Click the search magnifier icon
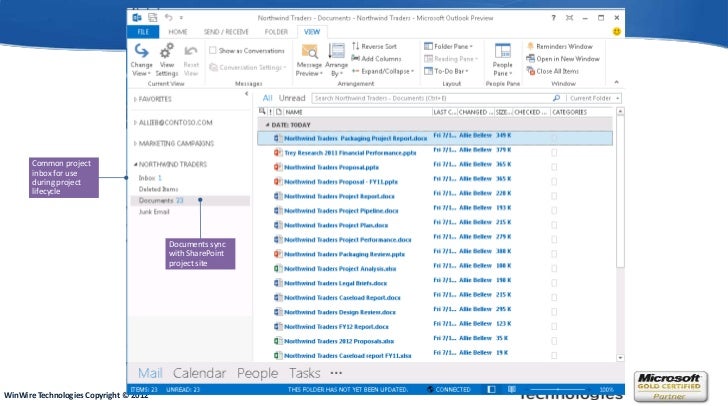The height and width of the screenshot is (406, 728). (556, 98)
